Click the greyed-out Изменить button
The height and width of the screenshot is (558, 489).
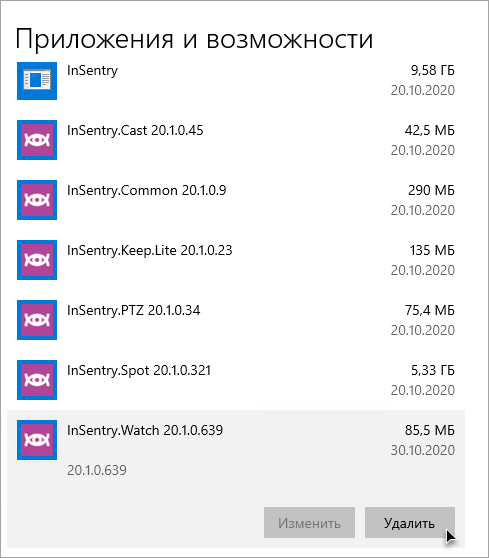pos(309,522)
